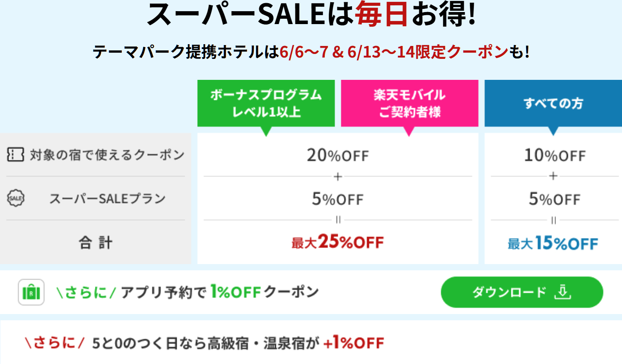Click the green Rakuten app bag icon
Screen dimensions: 622x364
[x=31, y=292]
